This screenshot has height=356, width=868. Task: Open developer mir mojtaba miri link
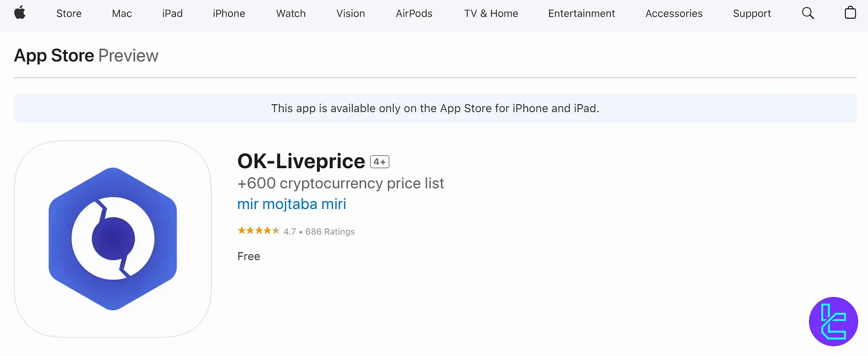[291, 204]
